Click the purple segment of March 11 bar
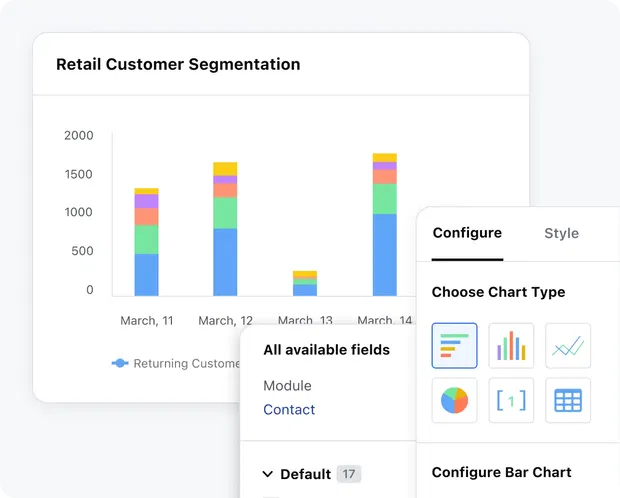This screenshot has width=620, height=498. (147, 201)
